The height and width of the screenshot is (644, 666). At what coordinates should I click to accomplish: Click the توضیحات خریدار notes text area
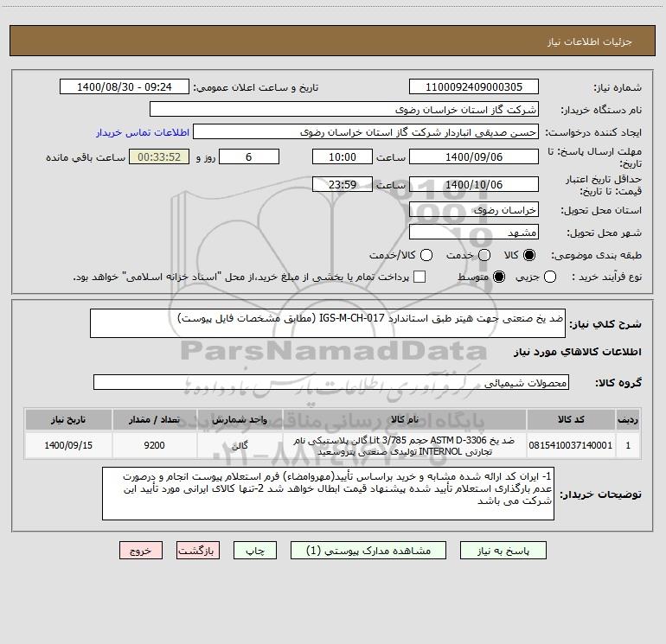[x=328, y=494]
